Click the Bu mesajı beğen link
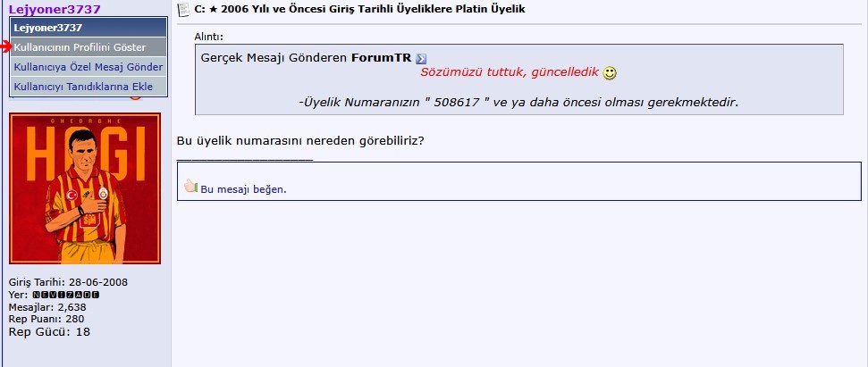The image size is (868, 367). [243, 189]
